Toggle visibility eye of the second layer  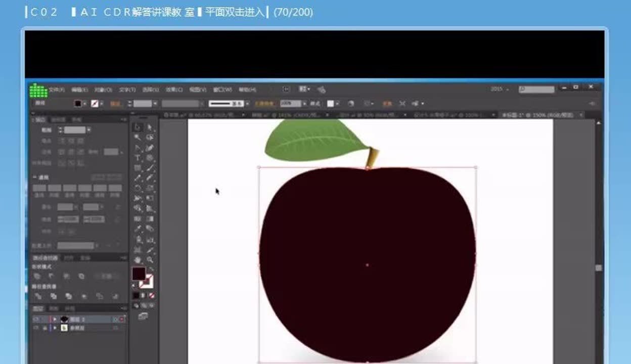[36, 328]
